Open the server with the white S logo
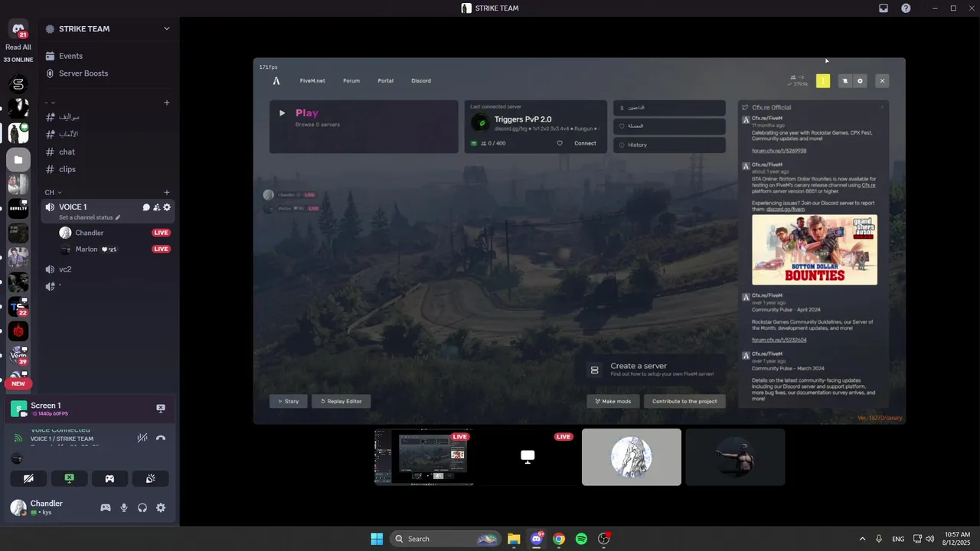This screenshot has height=551, width=980. point(18,83)
